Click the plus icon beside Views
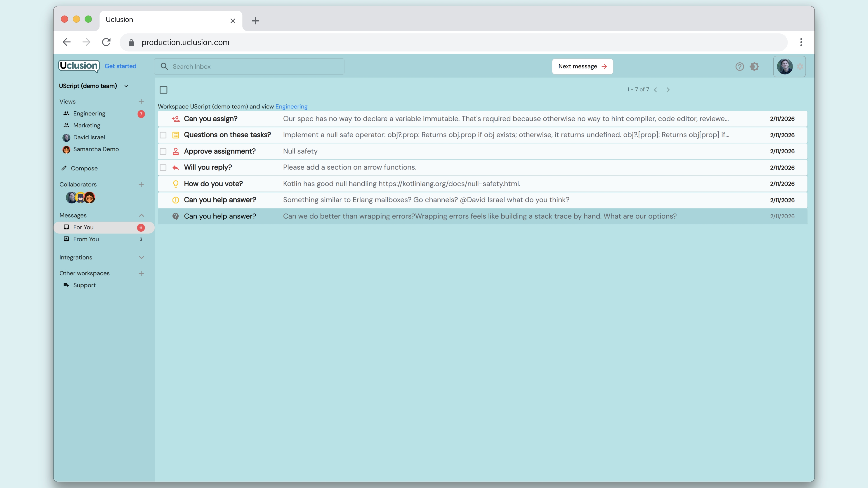Viewport: 868px width, 488px height. tap(141, 102)
